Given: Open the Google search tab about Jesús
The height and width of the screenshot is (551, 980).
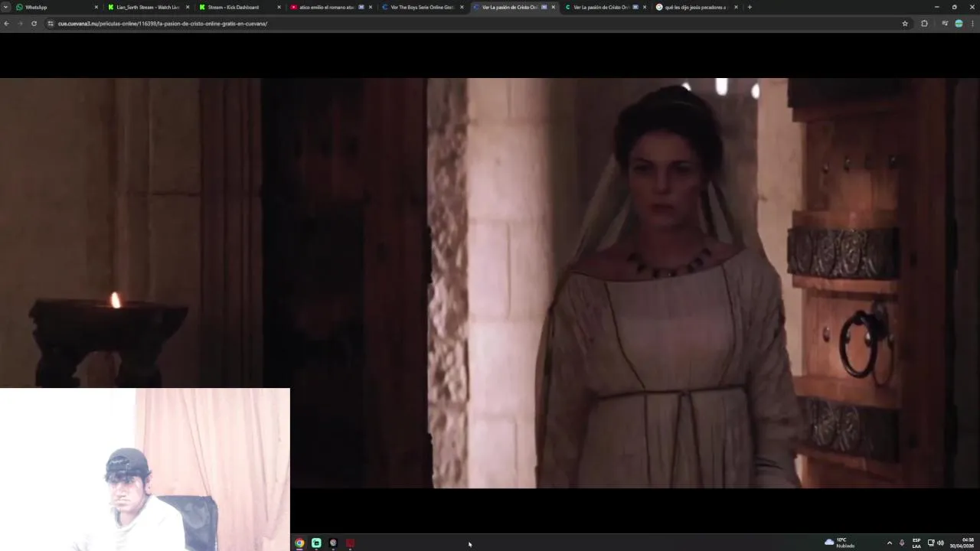Looking at the screenshot, I should pyautogui.click(x=696, y=7).
